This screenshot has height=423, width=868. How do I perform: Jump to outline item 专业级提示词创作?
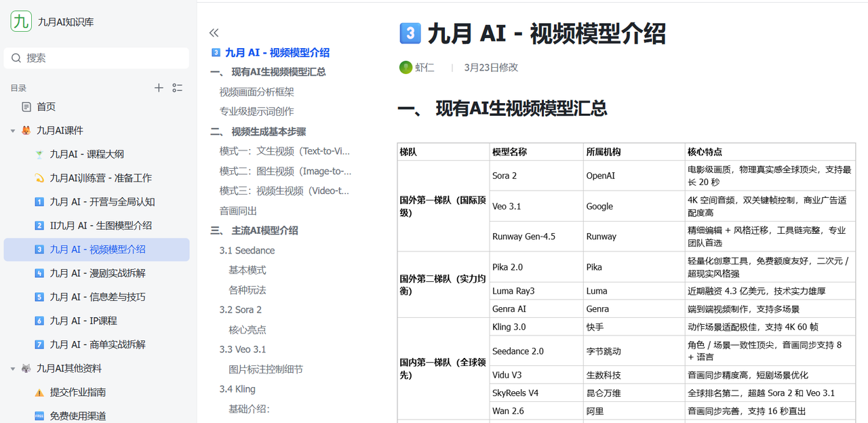(x=256, y=111)
